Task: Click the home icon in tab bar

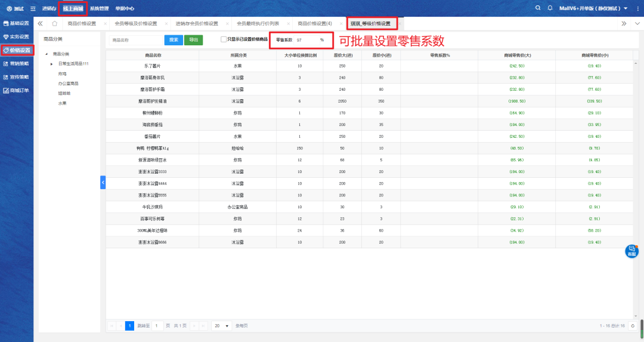Action: [x=55, y=23]
